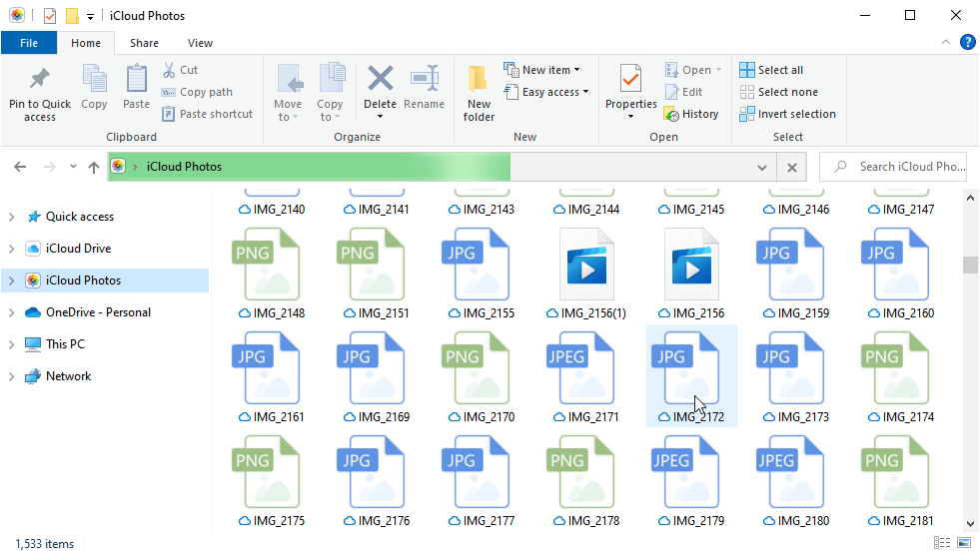Click the Rename icon in Organize group
Image resolution: width=980 pixels, height=556 pixels.
(425, 80)
